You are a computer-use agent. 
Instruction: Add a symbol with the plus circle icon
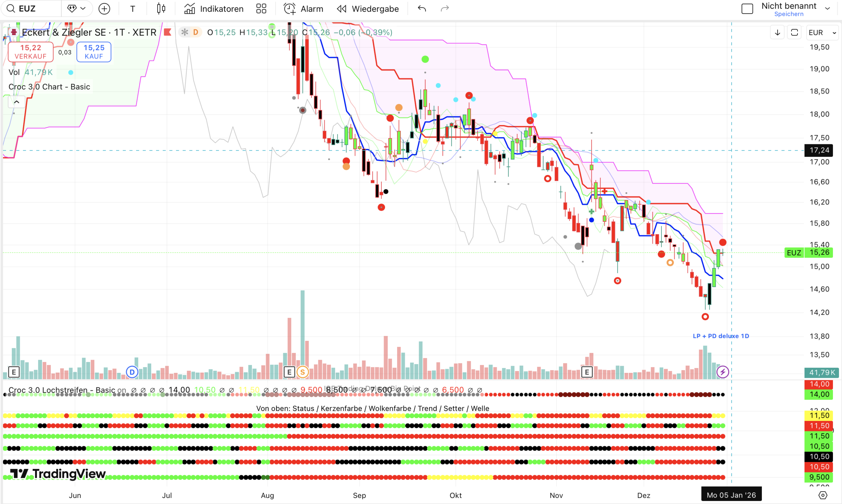click(104, 8)
